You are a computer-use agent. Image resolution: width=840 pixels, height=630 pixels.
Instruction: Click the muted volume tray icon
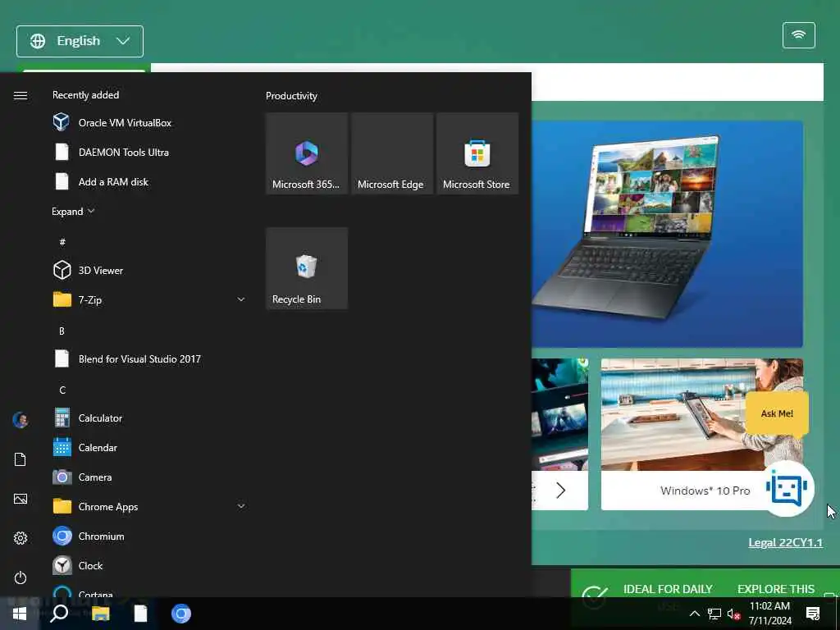(x=733, y=614)
